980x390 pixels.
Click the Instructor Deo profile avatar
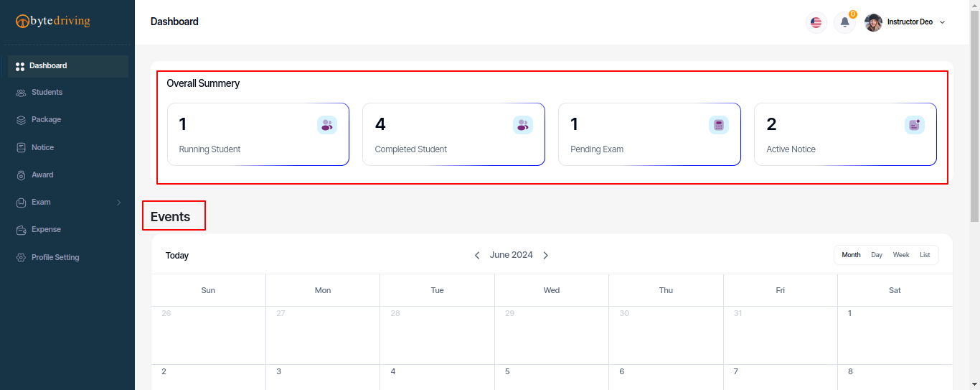[x=873, y=22]
